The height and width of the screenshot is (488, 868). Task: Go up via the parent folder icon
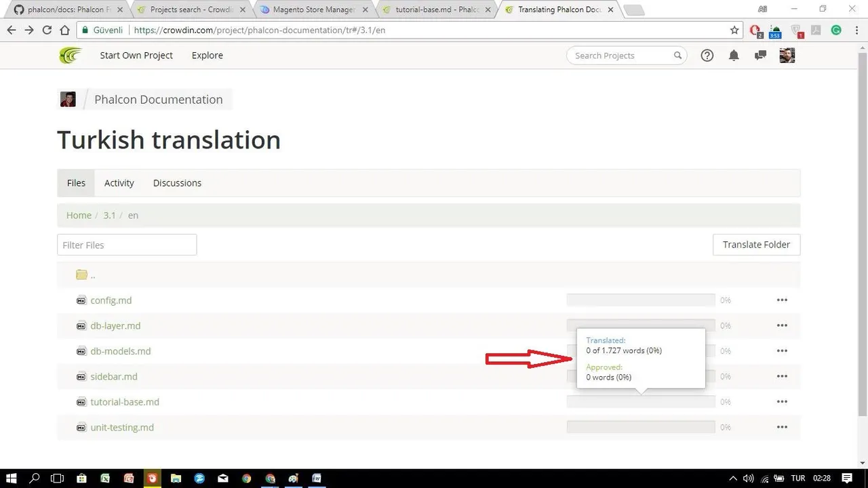(81, 274)
